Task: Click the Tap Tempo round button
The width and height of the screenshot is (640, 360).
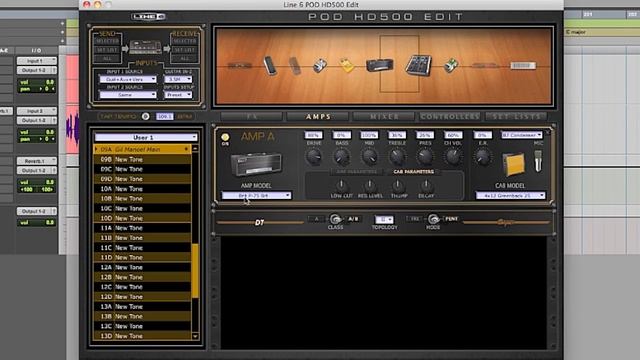Action: click(145, 116)
